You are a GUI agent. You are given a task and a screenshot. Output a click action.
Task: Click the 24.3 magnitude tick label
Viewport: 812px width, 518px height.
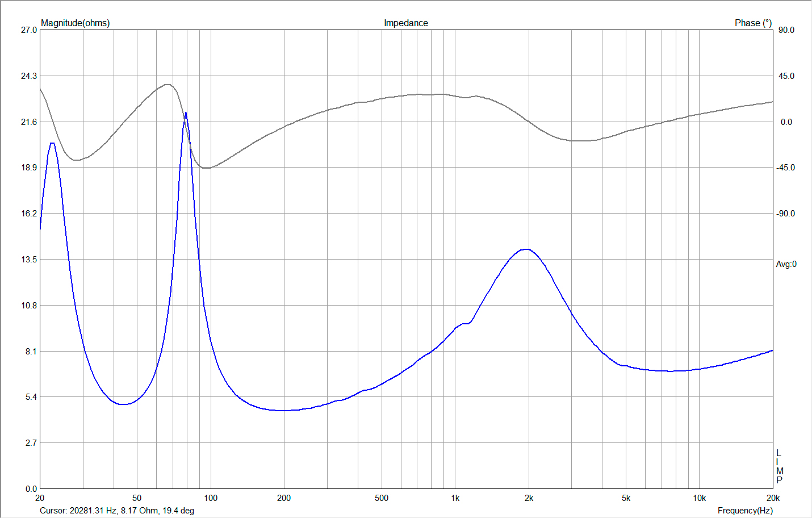(29, 76)
